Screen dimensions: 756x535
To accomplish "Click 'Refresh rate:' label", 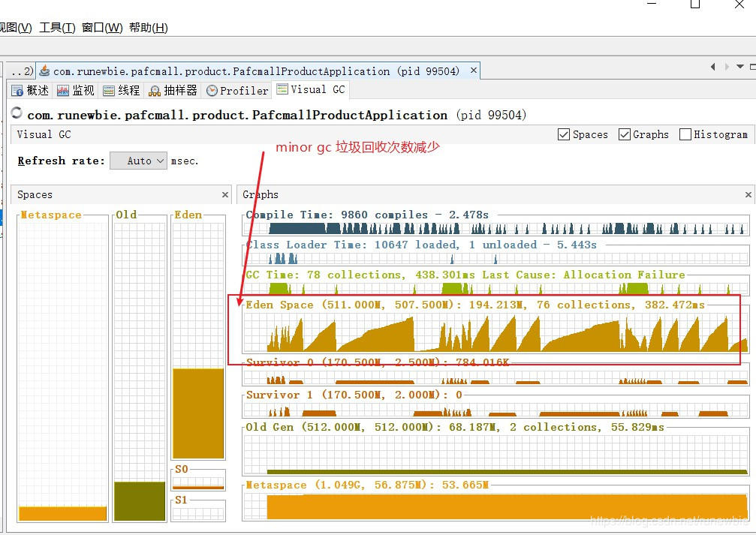I will click(62, 161).
